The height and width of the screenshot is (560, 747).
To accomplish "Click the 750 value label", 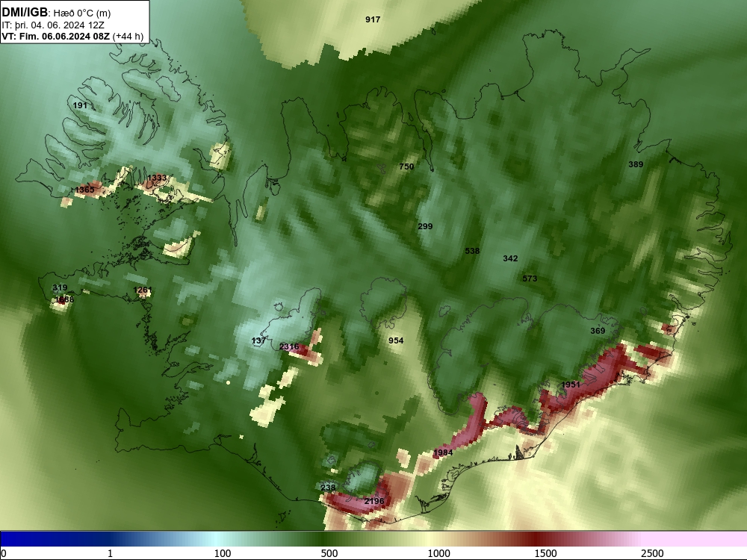I will (x=406, y=167).
